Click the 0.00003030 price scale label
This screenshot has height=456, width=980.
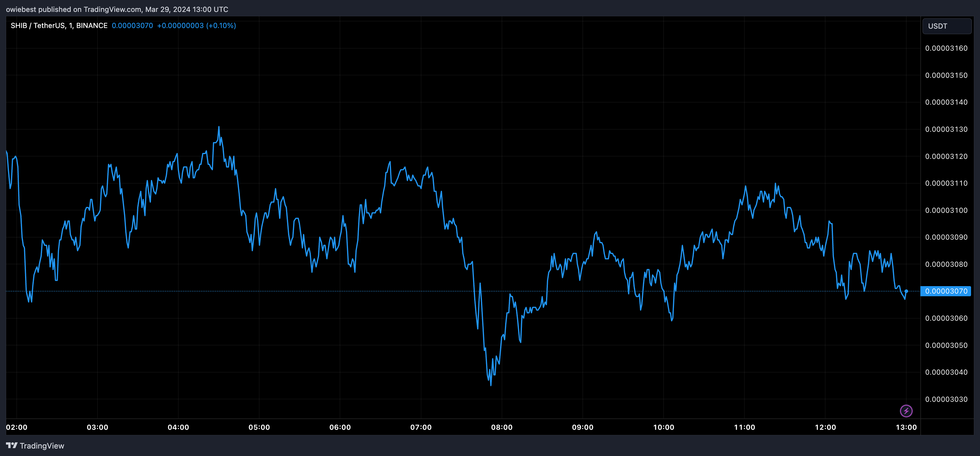[946, 399]
